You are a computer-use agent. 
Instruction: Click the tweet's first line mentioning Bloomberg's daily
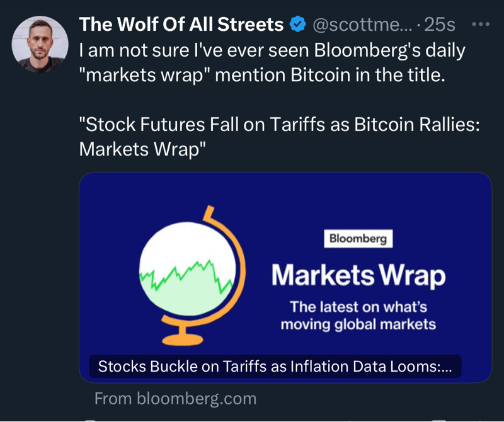point(272,50)
